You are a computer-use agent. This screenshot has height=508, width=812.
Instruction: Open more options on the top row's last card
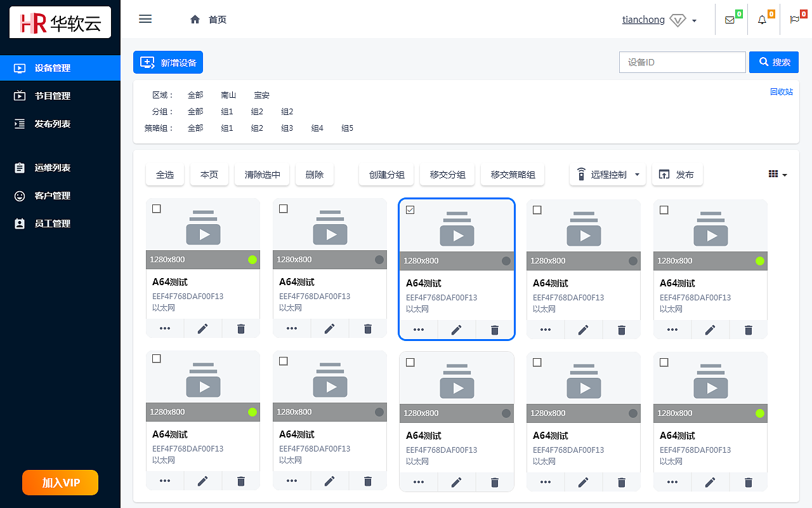pos(672,330)
